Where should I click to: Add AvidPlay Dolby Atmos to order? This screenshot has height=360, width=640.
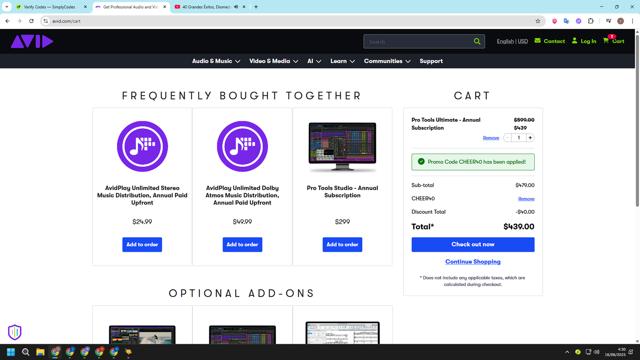(242, 244)
